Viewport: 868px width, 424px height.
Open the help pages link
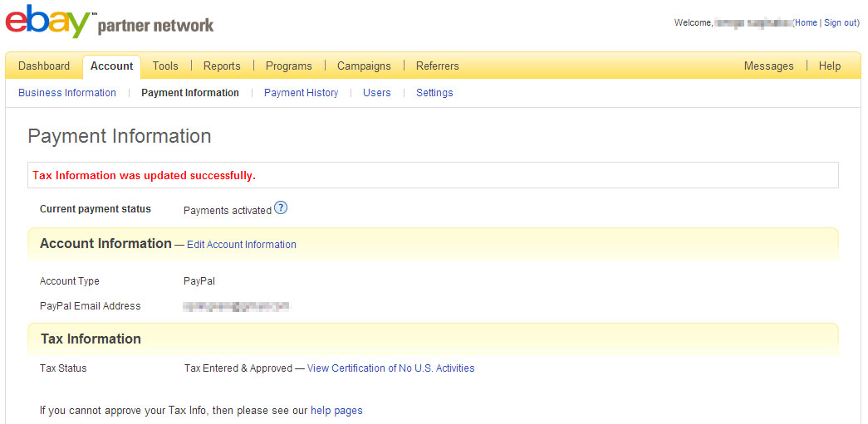[x=336, y=411]
